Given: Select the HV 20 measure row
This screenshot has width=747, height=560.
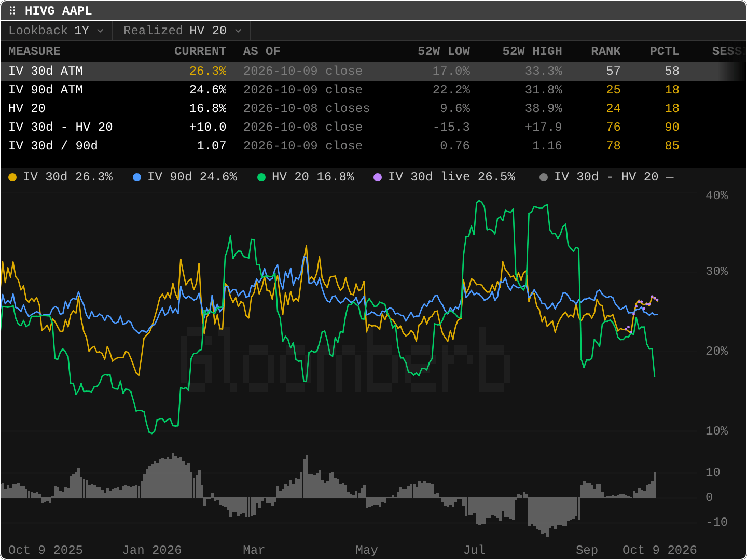Looking at the screenshot, I should [374, 108].
